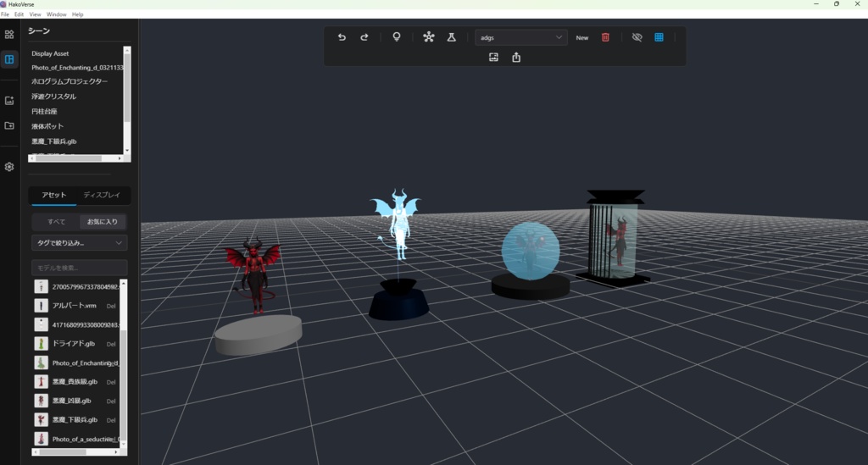
Task: Open the adgs scene dropdown
Action: click(x=521, y=37)
